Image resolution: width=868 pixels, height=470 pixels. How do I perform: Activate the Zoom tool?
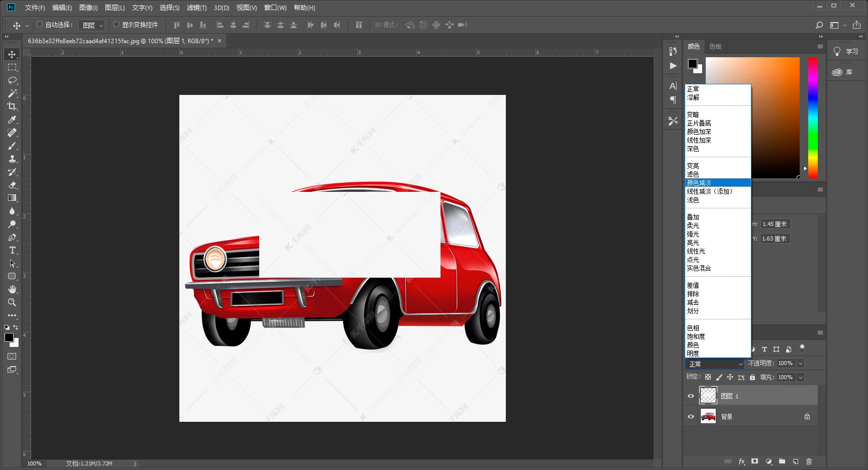[12, 302]
